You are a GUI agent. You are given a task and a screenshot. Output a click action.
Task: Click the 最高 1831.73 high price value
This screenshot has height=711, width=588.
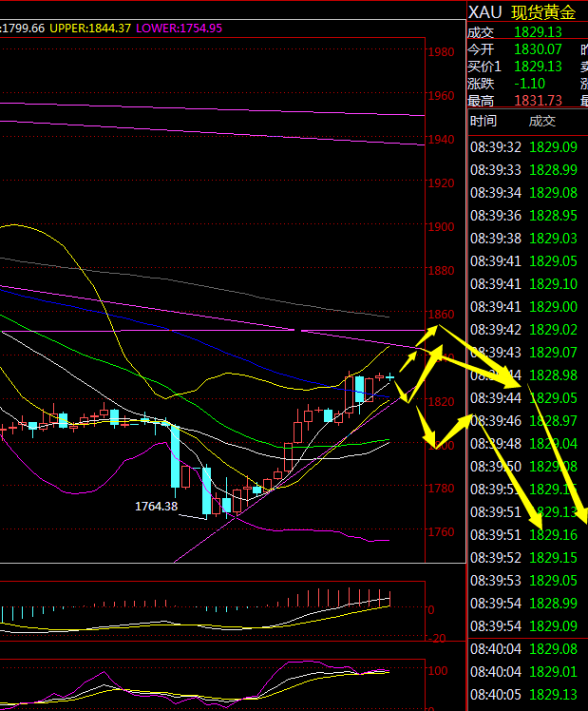click(538, 101)
